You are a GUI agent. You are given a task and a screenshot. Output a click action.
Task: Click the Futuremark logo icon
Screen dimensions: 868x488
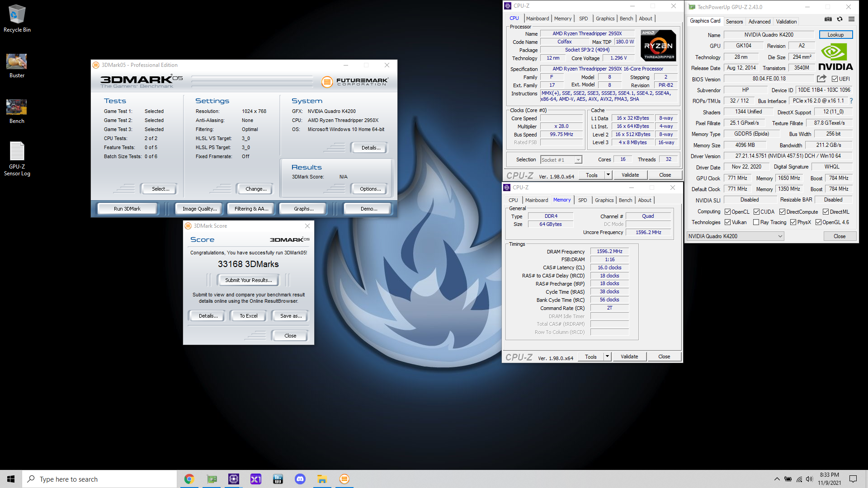tap(327, 82)
